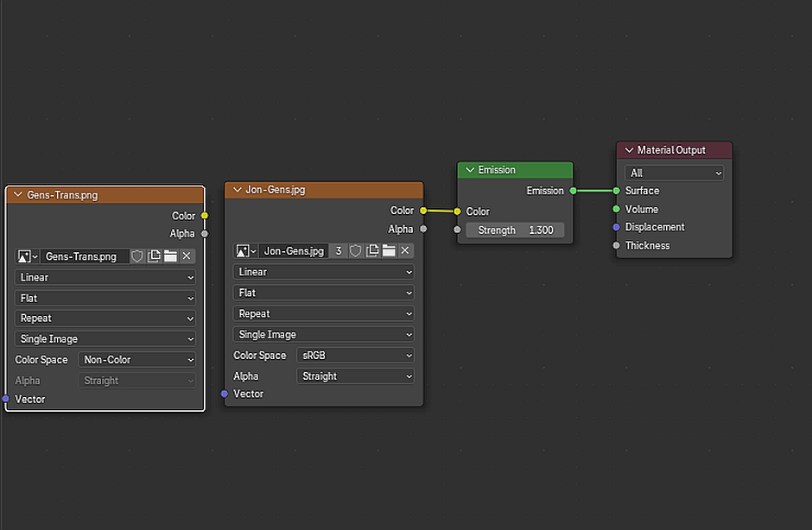This screenshot has height=530, width=812.
Task: Click Alpha output socket of Gens-Trans.png
Action: tap(205, 234)
